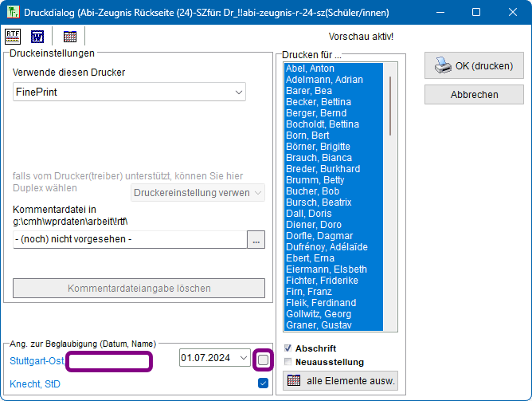
Task: Click grid icon beside 'alle Elemente ausw.'
Action: [292, 380]
